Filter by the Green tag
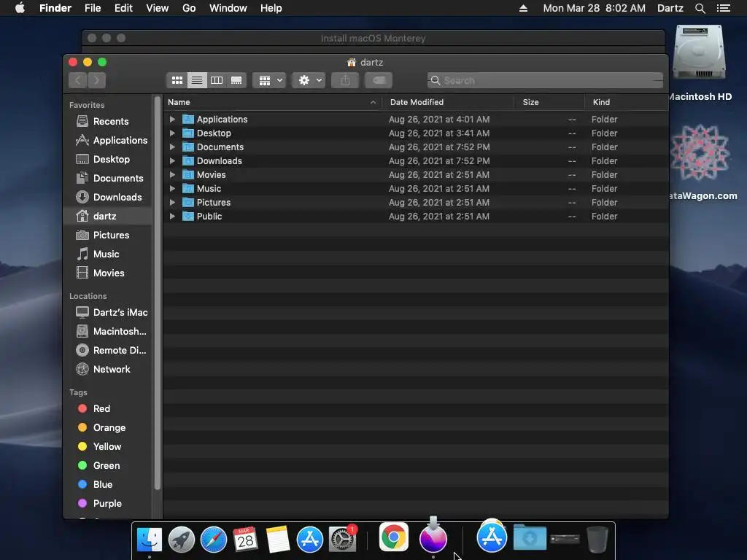This screenshot has width=747, height=560. pyautogui.click(x=109, y=466)
